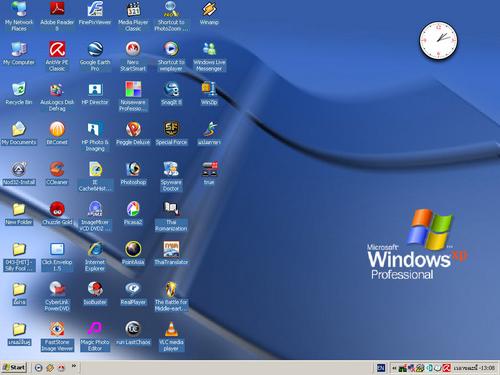Image resolution: width=500 pixels, height=375 pixels.
Task: Show hidden system tray icons arrow
Action: 394,368
